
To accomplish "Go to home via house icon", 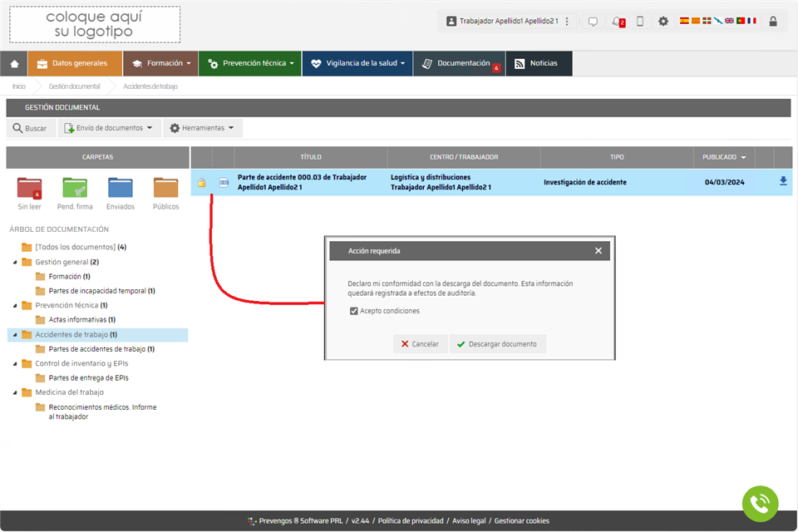I will (x=14, y=63).
